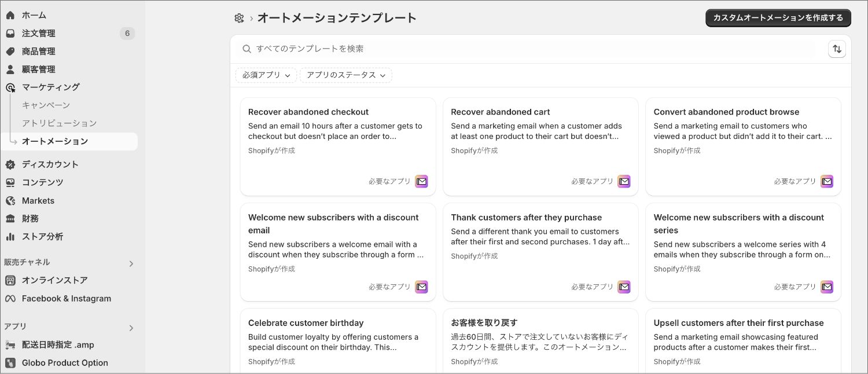Viewport: 868px width, 374px height.
Task: Open Upsell customers after their first purchase template
Action: pyautogui.click(x=743, y=341)
